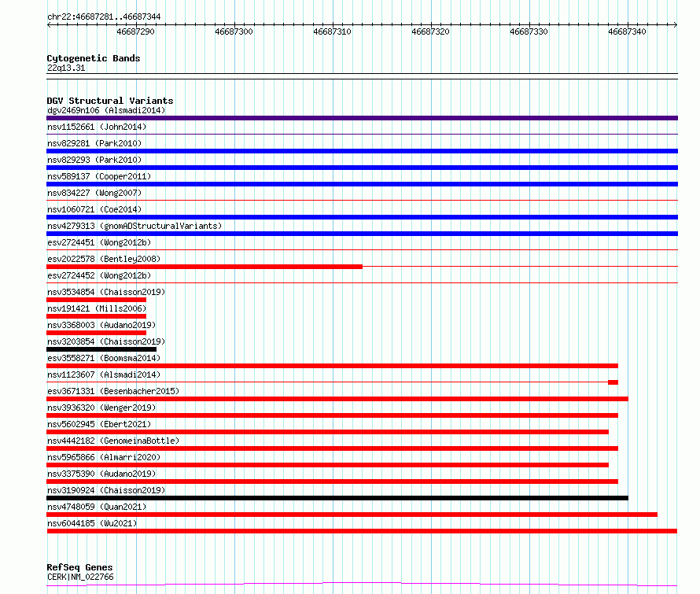Click the red bar under esv3671331

[x=337, y=399]
